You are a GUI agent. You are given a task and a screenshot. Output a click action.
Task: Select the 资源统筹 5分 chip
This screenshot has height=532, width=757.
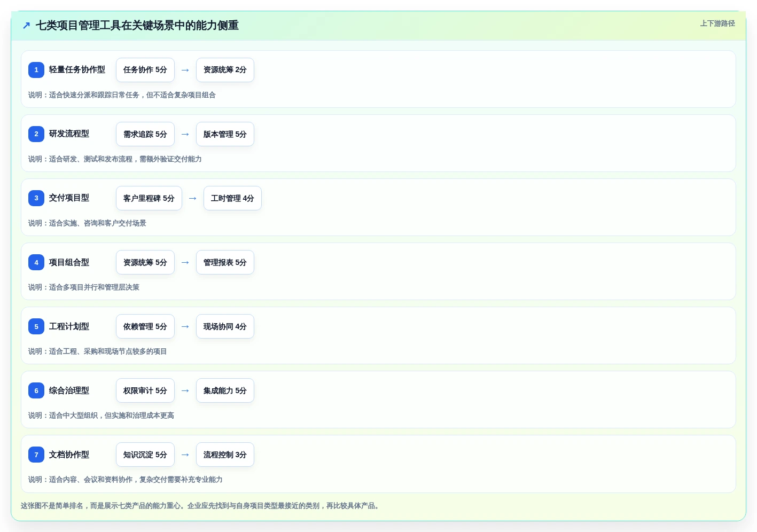145,262
